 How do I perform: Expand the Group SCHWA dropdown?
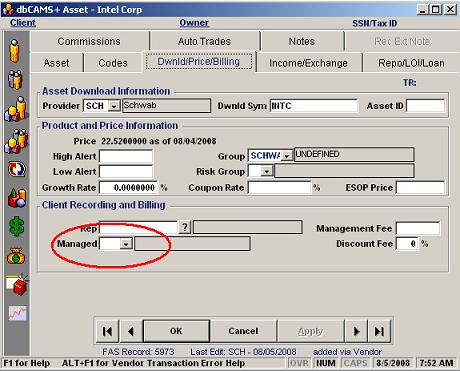click(286, 155)
